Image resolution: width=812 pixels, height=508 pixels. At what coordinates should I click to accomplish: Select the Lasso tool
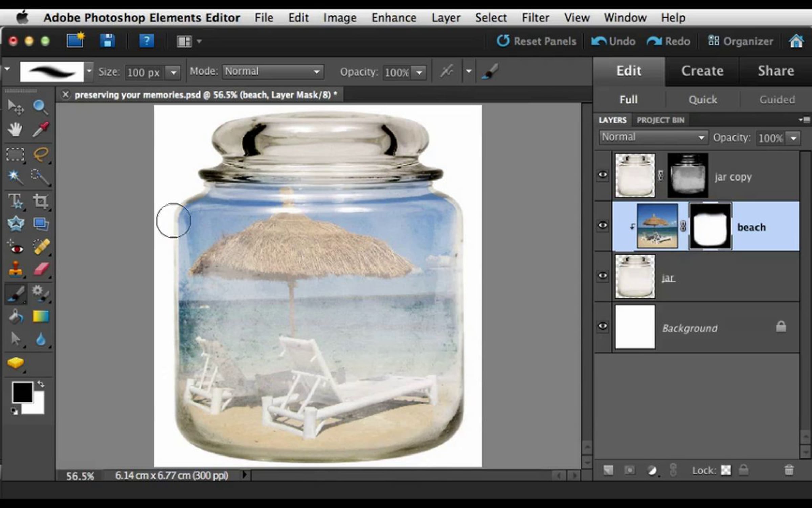pos(41,154)
